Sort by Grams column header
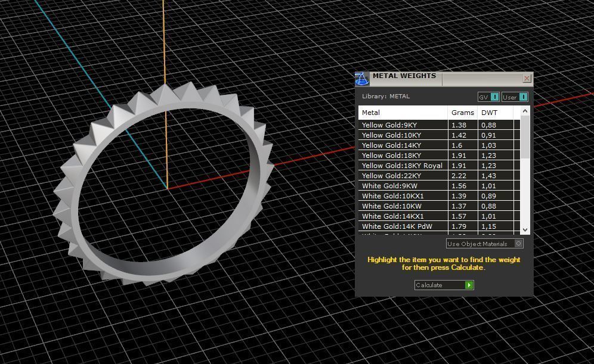Image resolution: width=594 pixels, height=364 pixels. 463,113
